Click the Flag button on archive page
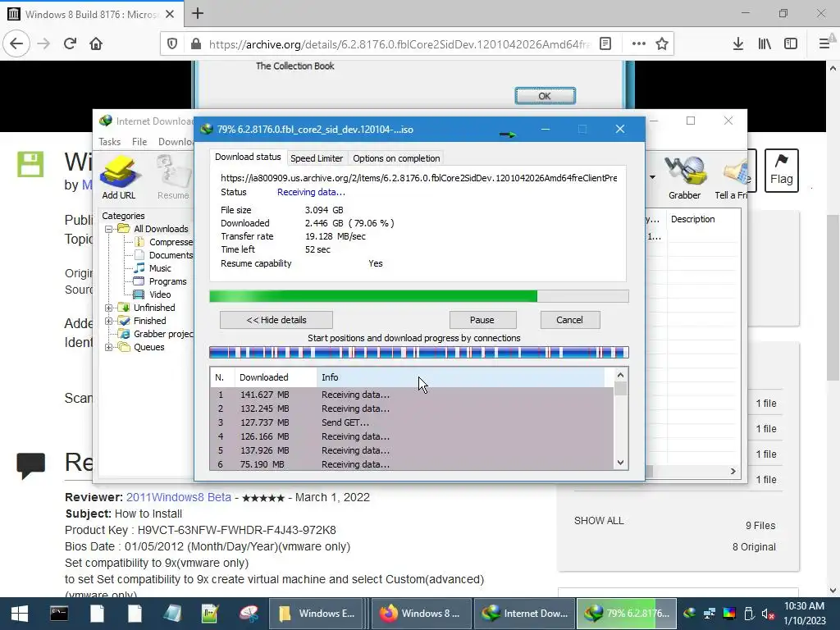Viewport: 840px width, 630px height. tap(781, 171)
